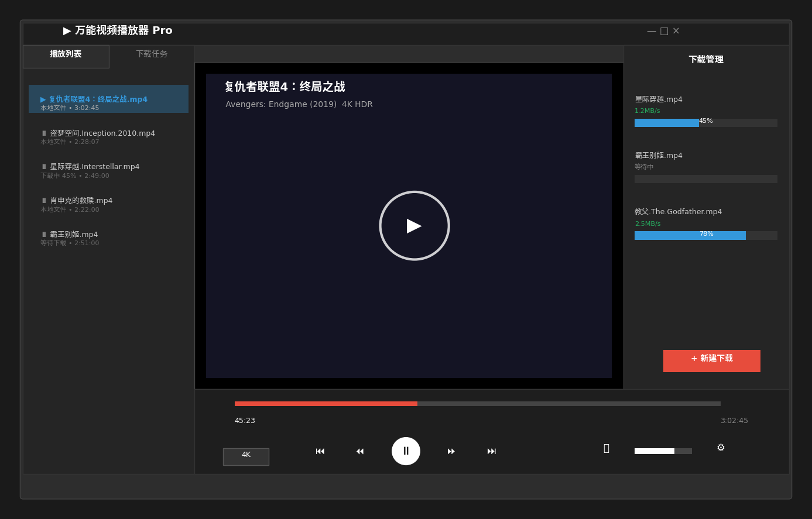The width and height of the screenshot is (812, 519).
Task: Skip to the next video
Action: (x=491, y=451)
